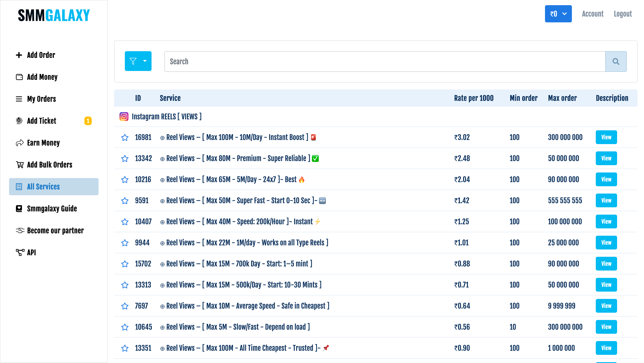Favorite service 16981 with star
This screenshot has width=644, height=363.
click(x=125, y=137)
